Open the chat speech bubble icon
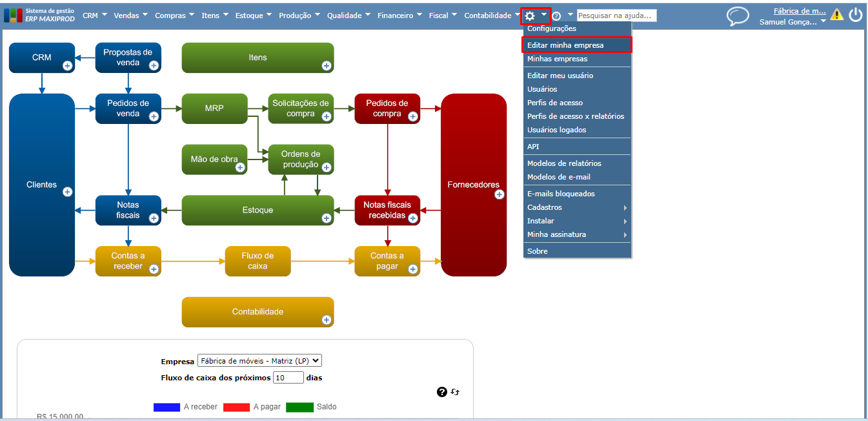Viewport: 868px width, 421px height. coord(738,16)
